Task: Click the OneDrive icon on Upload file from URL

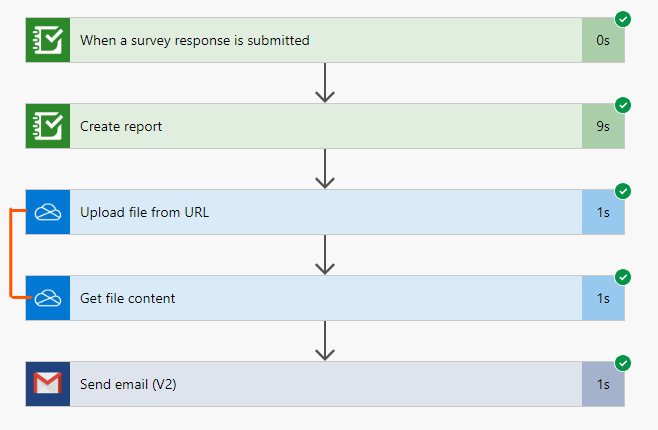Action: click(x=48, y=212)
